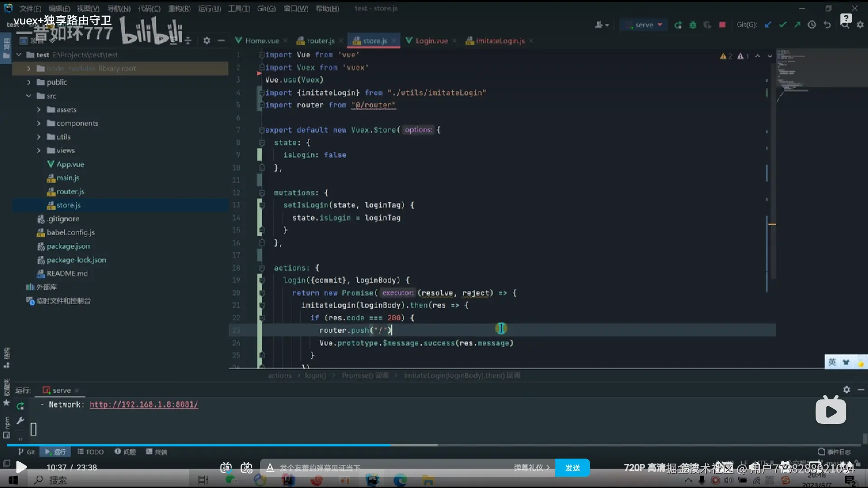Open the serve run configuration dropdown
The width and height of the screenshot is (868, 488).
[647, 25]
